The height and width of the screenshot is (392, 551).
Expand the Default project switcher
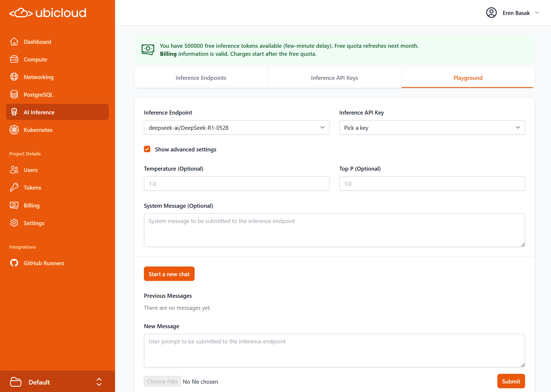coord(99,382)
